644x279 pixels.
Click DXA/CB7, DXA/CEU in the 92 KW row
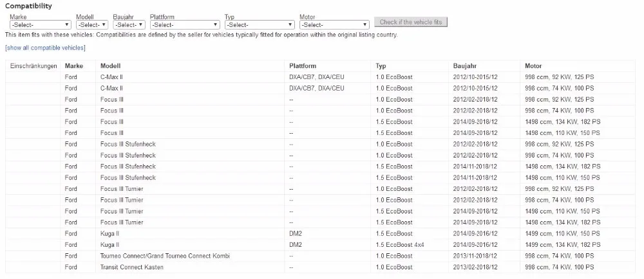[317, 77]
